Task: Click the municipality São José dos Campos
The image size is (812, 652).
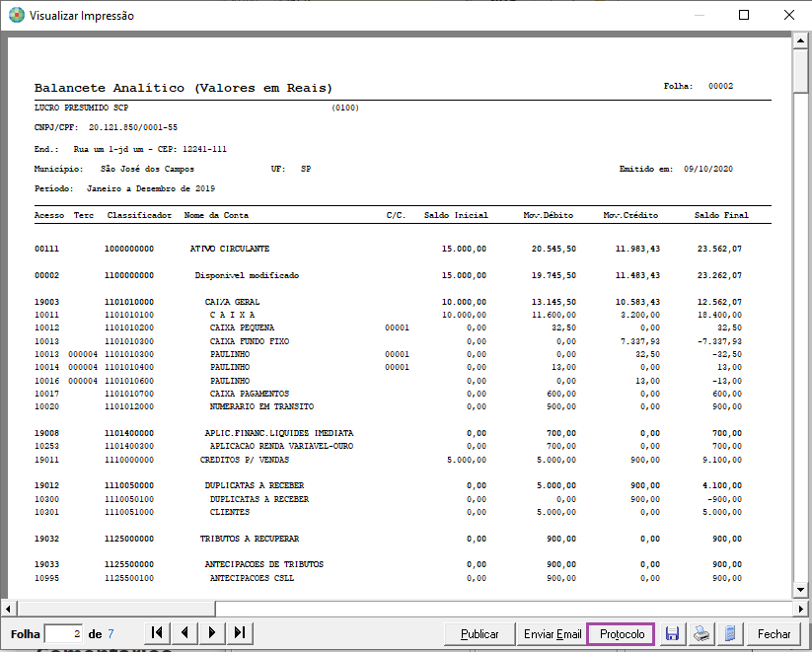Action: point(147,169)
